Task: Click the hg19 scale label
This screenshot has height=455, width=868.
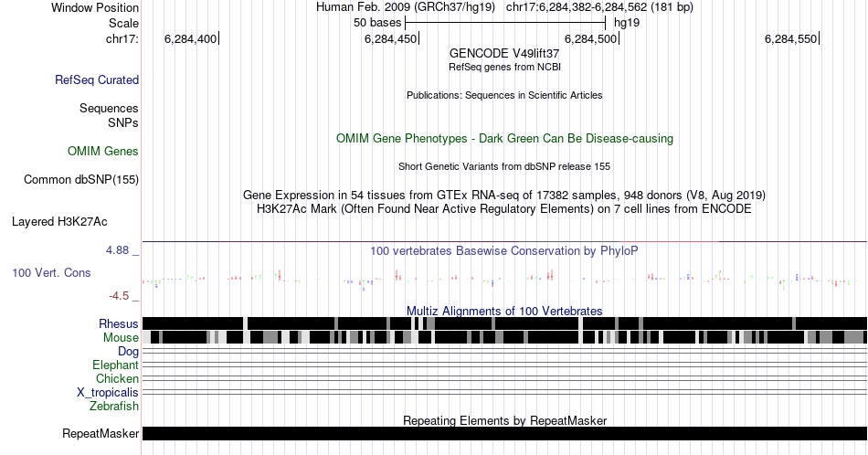Action: click(627, 23)
